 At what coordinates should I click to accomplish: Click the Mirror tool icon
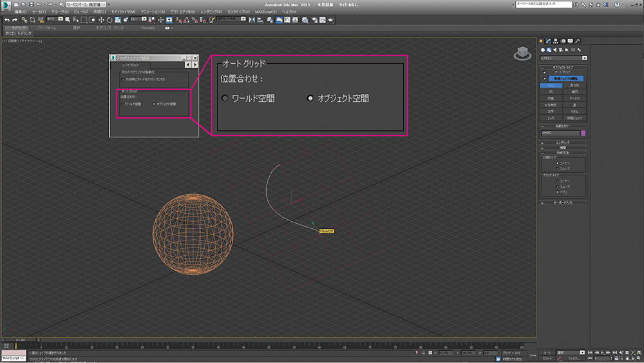(x=252, y=20)
